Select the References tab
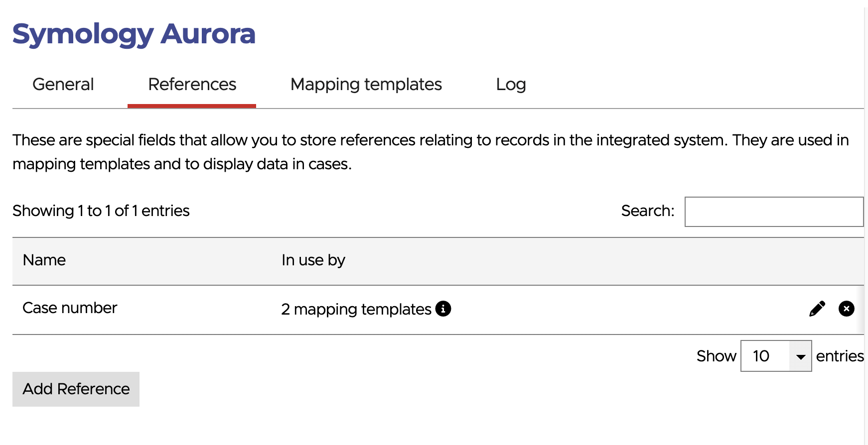 (x=192, y=85)
